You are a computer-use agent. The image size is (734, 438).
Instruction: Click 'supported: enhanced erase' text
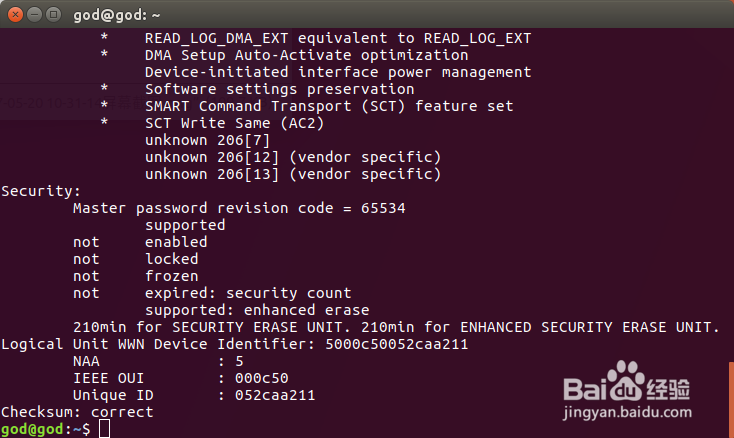(257, 310)
